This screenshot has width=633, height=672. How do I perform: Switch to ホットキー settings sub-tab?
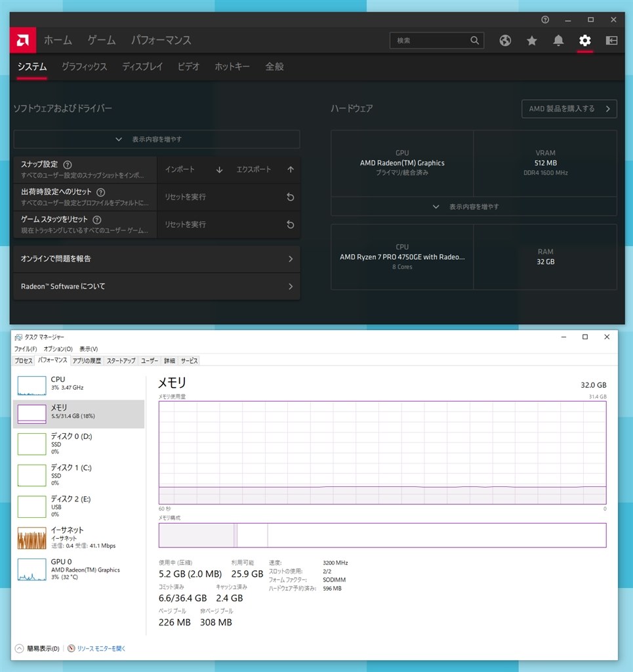click(232, 67)
